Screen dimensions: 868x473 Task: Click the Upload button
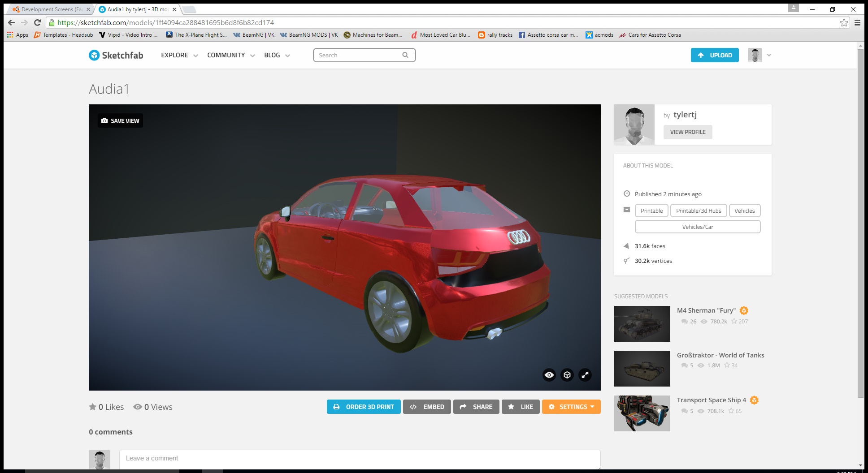pos(715,55)
